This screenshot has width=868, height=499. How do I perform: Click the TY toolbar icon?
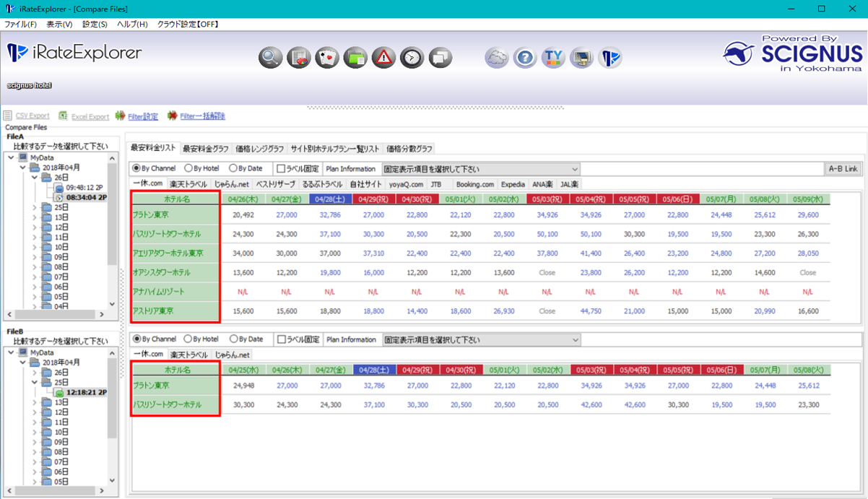click(553, 57)
